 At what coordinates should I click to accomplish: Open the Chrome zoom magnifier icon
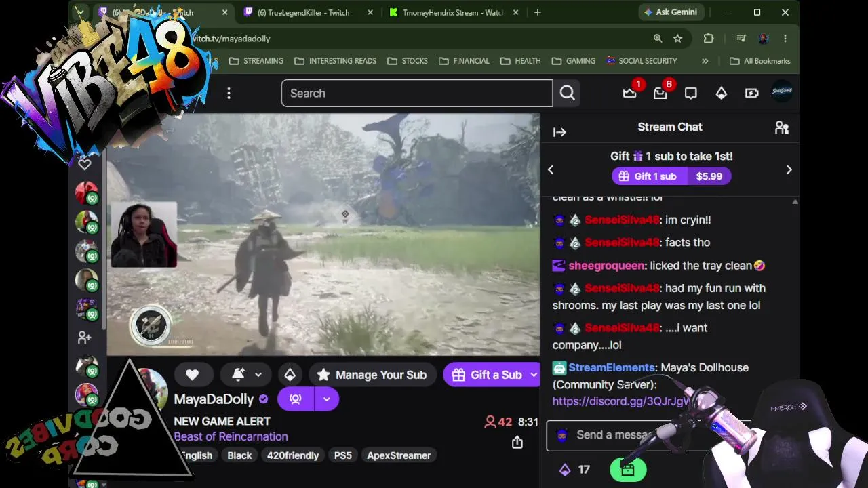(658, 39)
